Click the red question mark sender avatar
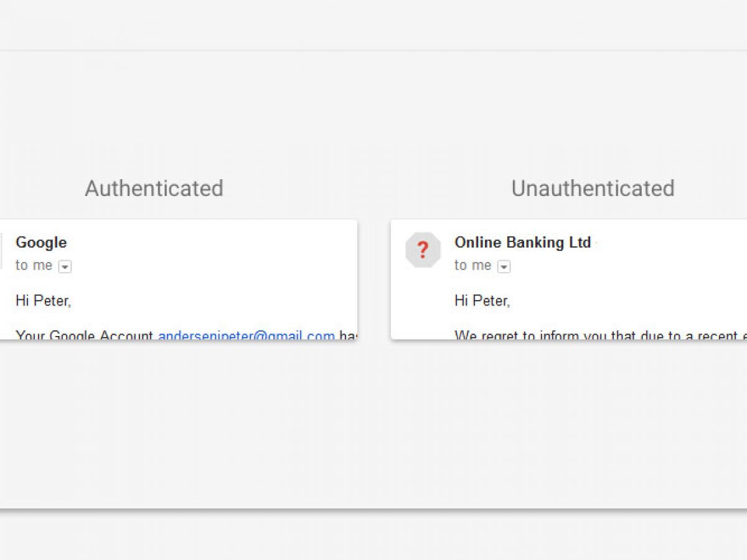The width and height of the screenshot is (747, 560). pos(423,250)
